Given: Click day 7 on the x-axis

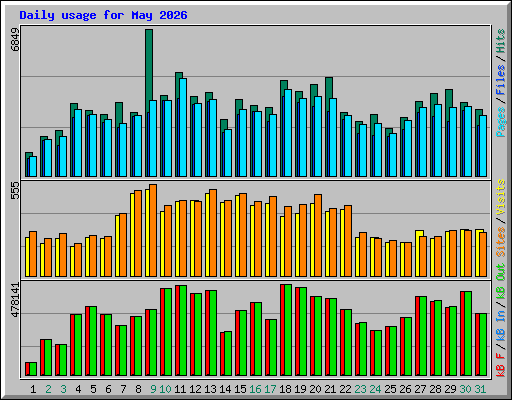Looking at the screenshot, I should tap(123, 389).
